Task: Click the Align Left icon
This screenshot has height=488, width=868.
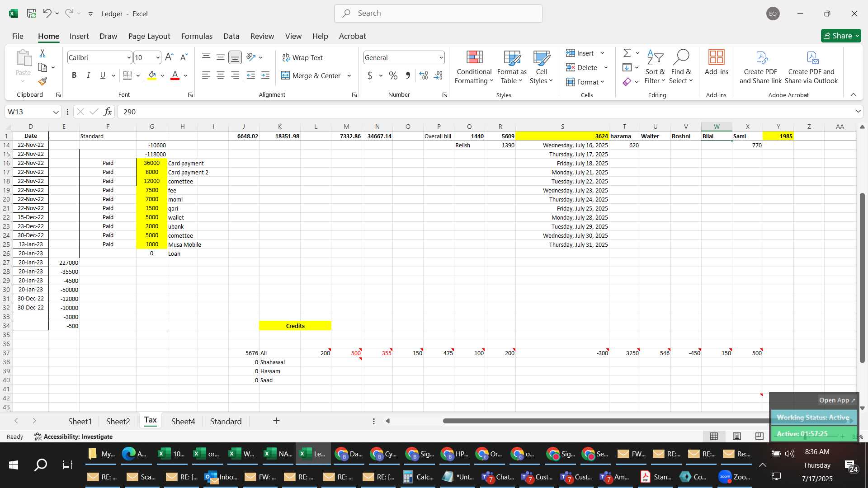Action: (x=206, y=75)
